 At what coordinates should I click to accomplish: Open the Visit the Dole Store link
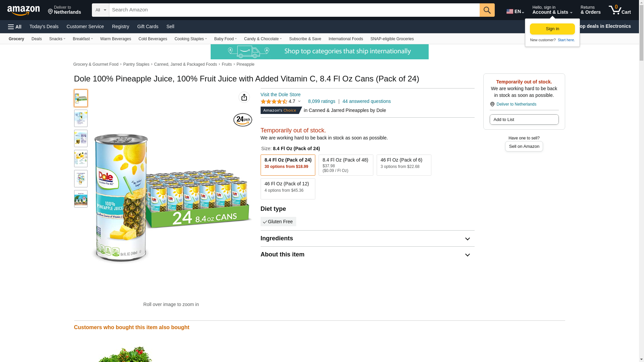pyautogui.click(x=280, y=95)
